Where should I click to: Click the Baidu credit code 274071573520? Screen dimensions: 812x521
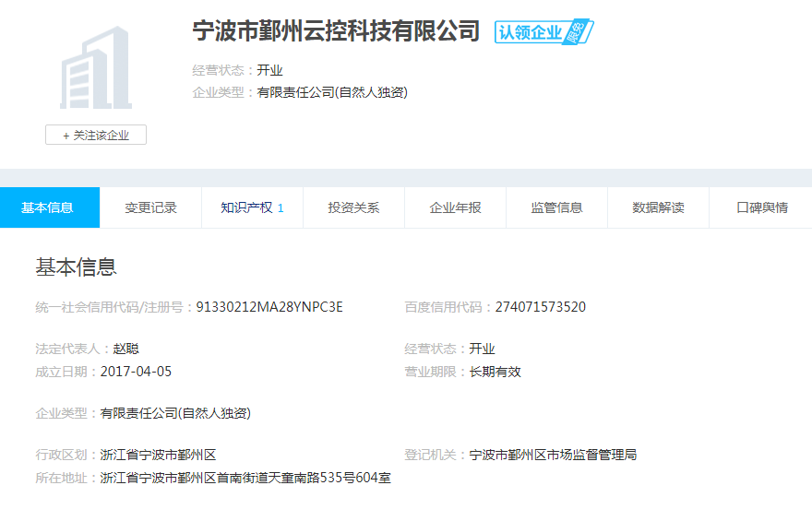coord(540,307)
